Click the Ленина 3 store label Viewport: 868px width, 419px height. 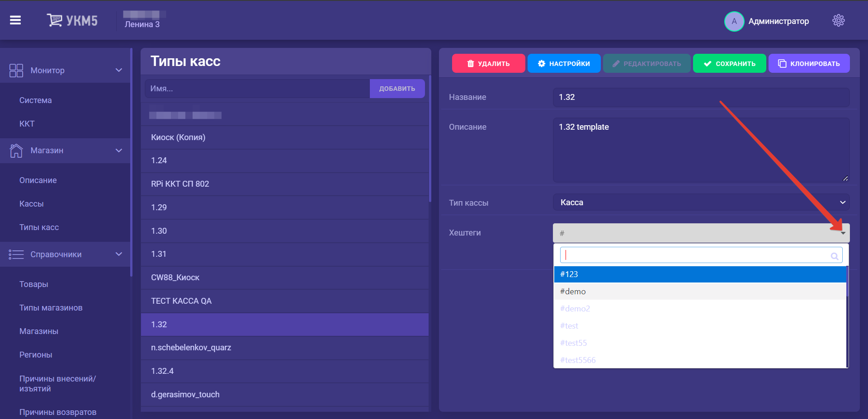(142, 24)
